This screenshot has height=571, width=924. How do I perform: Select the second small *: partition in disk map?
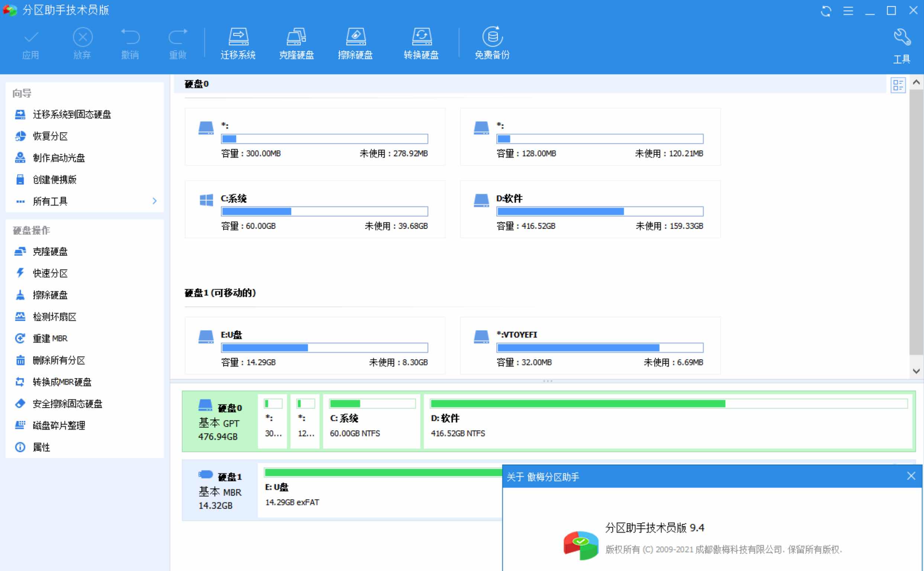coord(306,422)
